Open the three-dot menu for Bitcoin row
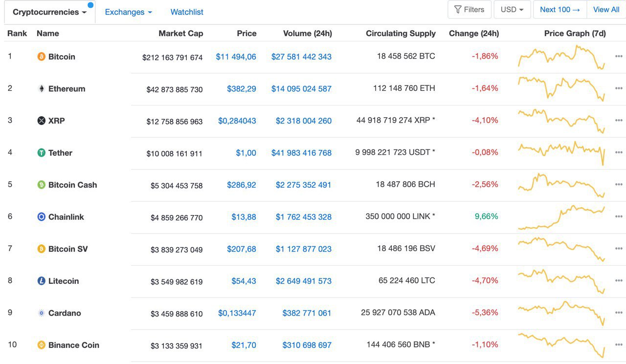The width and height of the screenshot is (626, 364). tap(619, 56)
